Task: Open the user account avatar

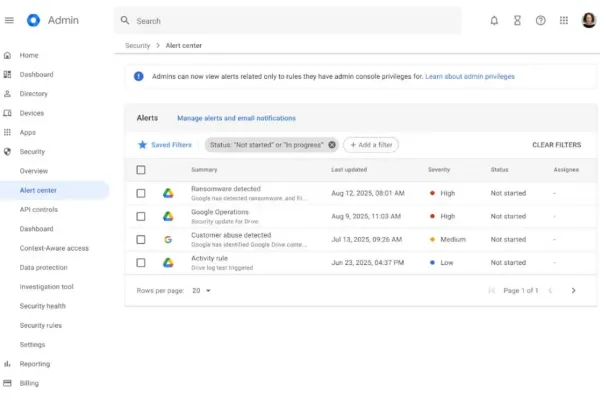Action: [587, 20]
